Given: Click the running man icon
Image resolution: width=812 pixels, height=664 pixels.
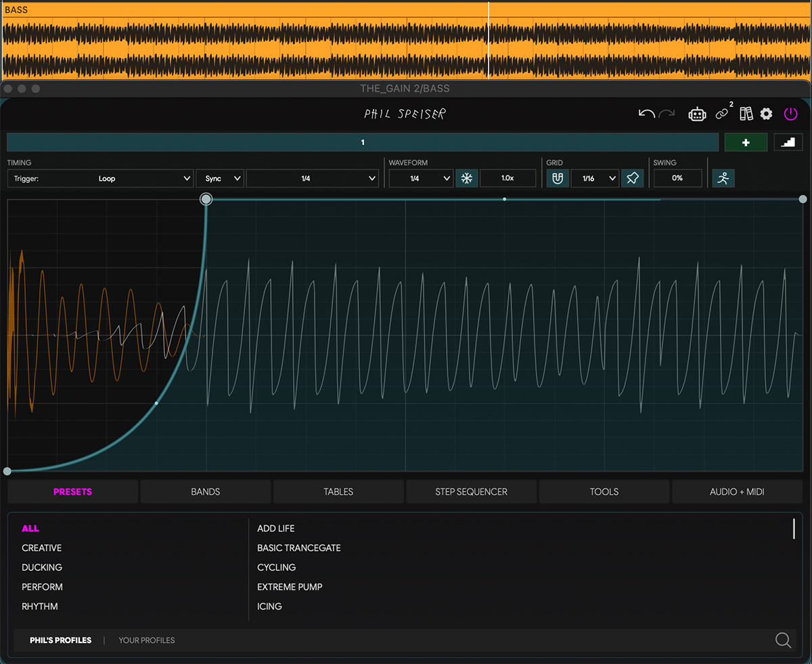Looking at the screenshot, I should [x=723, y=178].
